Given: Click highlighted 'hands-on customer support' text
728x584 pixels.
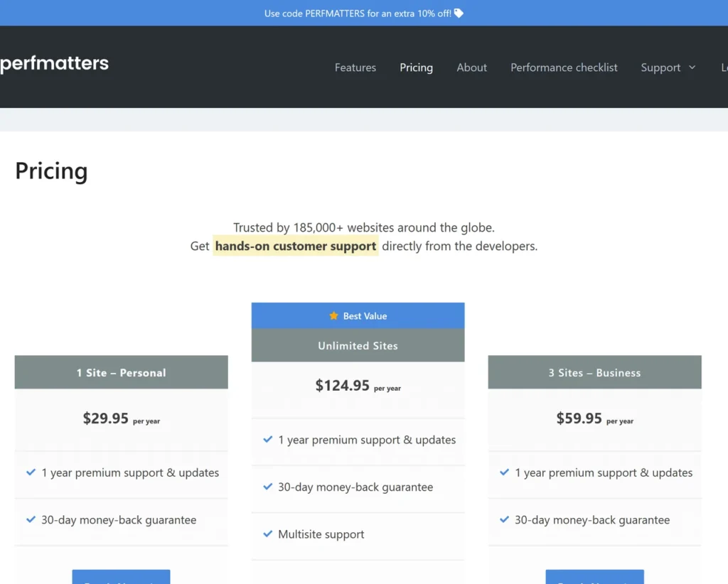Looking at the screenshot, I should coord(296,246).
